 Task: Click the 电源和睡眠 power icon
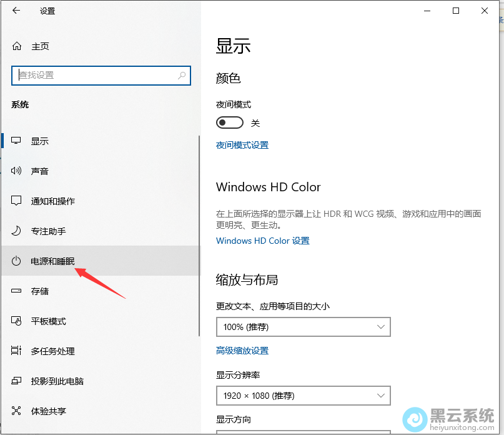pos(17,261)
